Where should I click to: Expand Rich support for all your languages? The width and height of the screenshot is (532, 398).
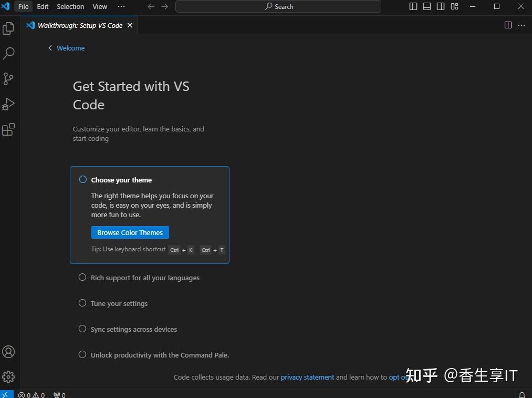[x=82, y=277]
